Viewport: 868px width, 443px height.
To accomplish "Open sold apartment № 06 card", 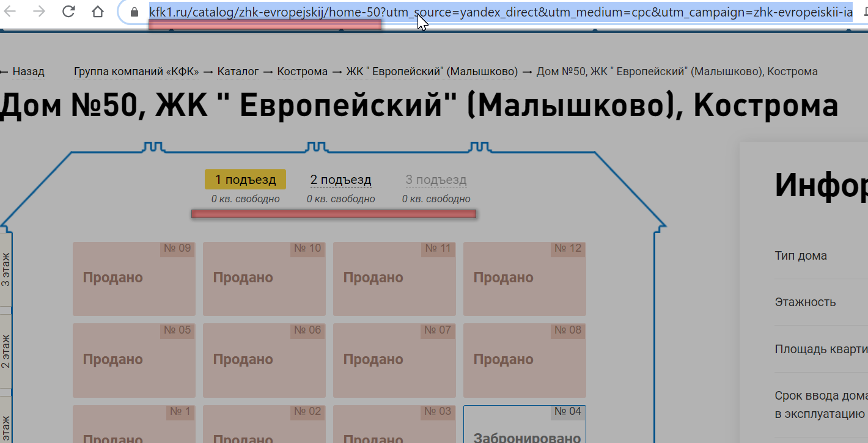I will (264, 361).
